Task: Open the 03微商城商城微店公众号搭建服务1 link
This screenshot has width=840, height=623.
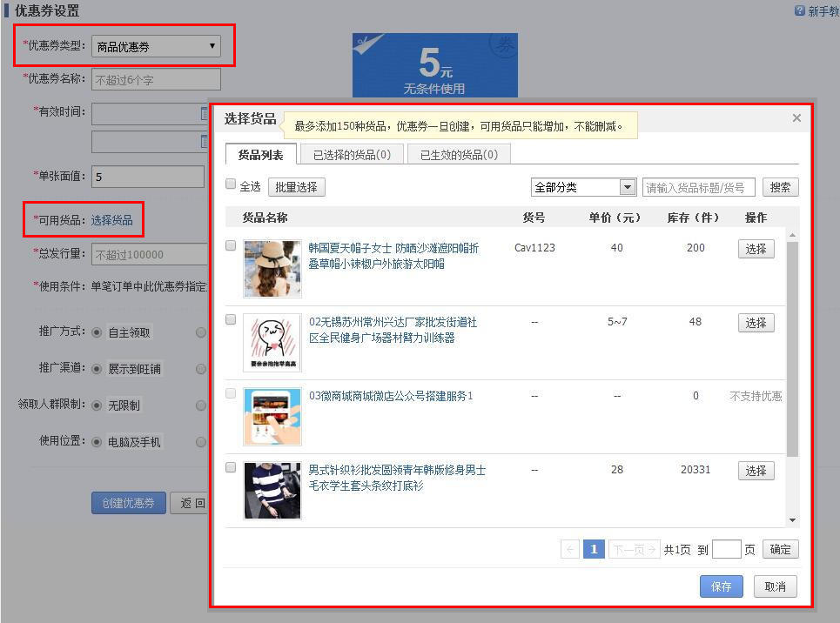Action: click(x=391, y=396)
